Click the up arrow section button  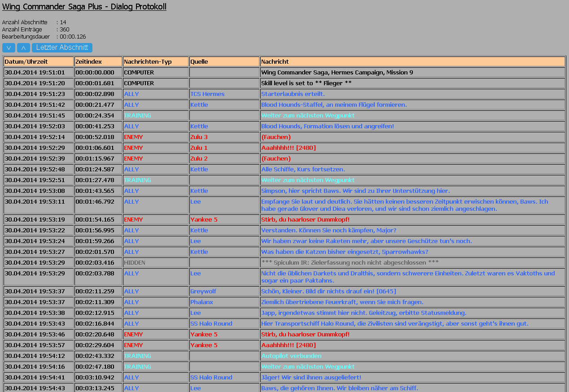23,48
